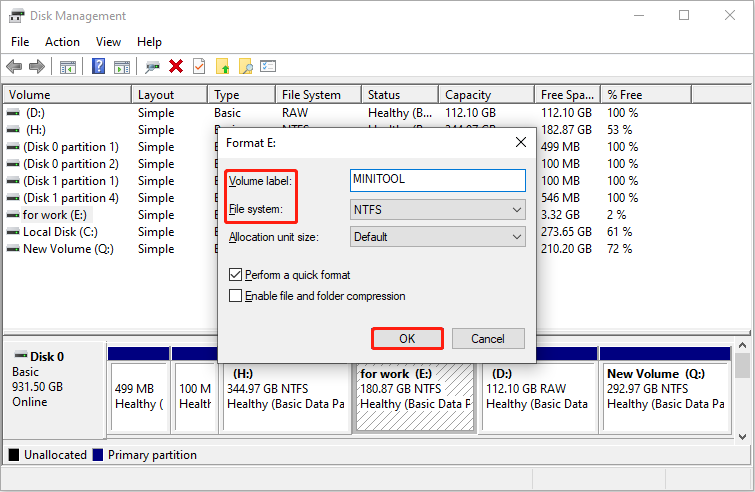Viewport: 755px width, 492px height.
Task: Click the Back arrow toolbar icon
Action: (x=14, y=66)
